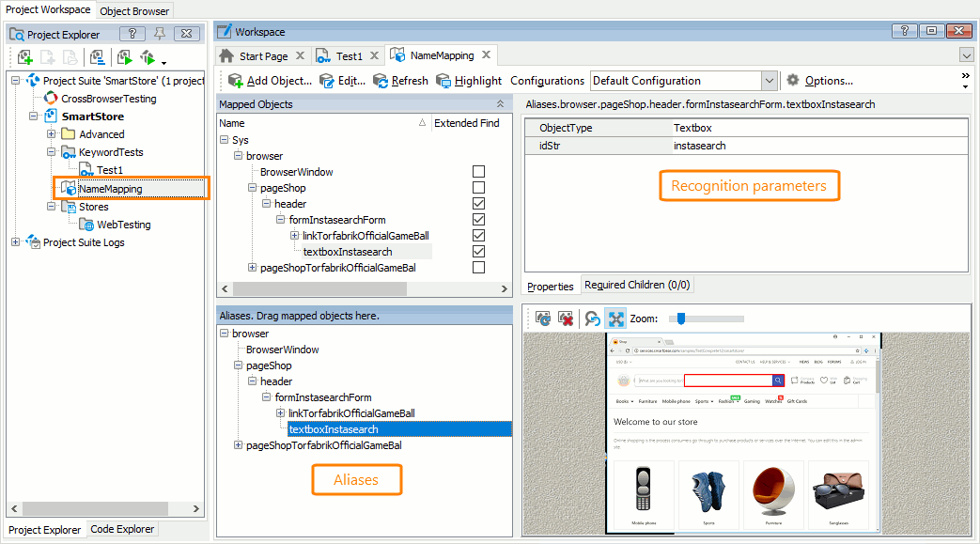980x544 pixels.
Task: Toggle Extended Find checkbox for textboxInstasearch
Action: [479, 252]
